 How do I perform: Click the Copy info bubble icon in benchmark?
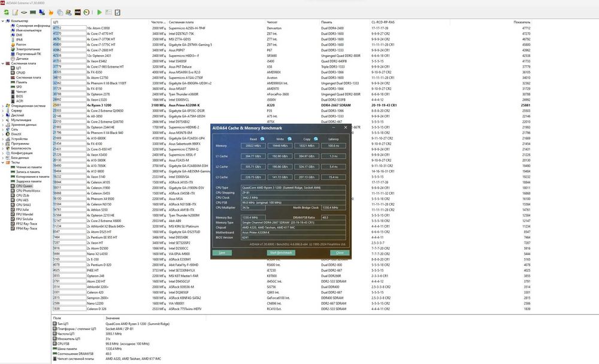pos(316,139)
